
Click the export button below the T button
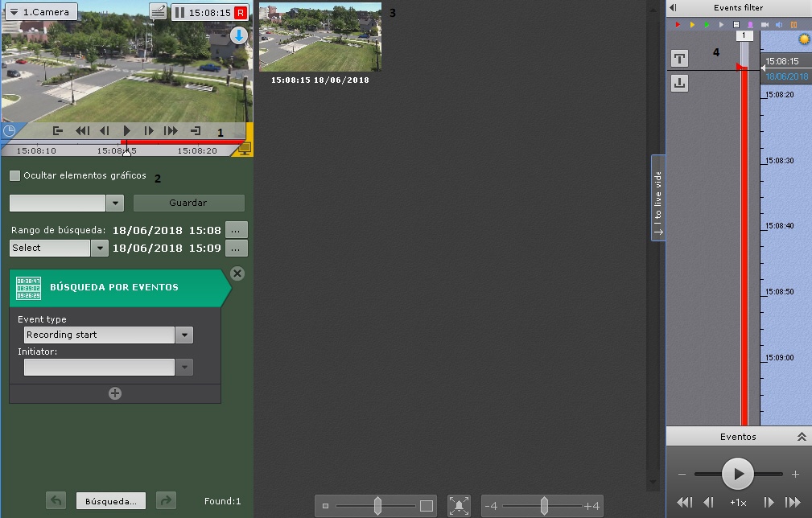[679, 82]
